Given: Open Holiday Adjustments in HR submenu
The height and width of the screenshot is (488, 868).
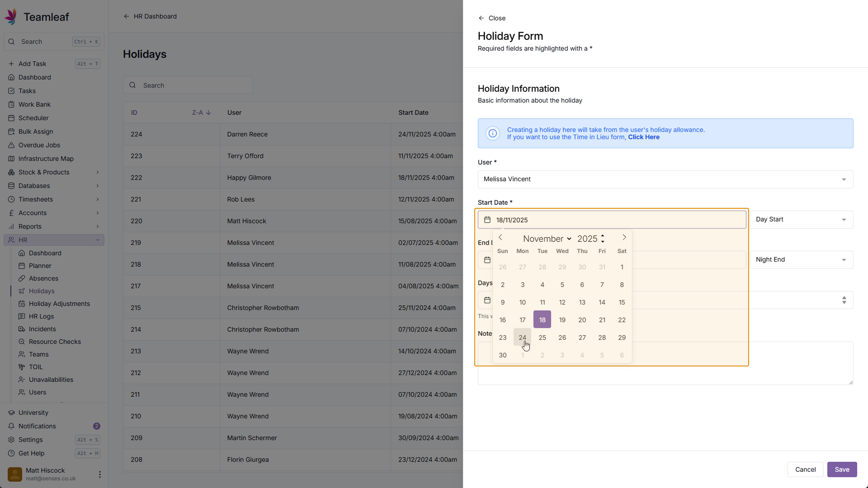Looking at the screenshot, I should (x=59, y=304).
